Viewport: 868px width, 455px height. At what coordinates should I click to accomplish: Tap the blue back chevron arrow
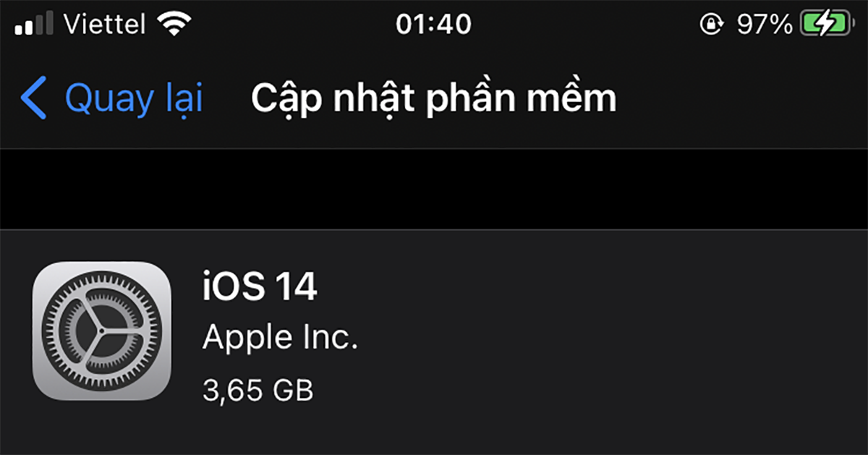click(34, 99)
